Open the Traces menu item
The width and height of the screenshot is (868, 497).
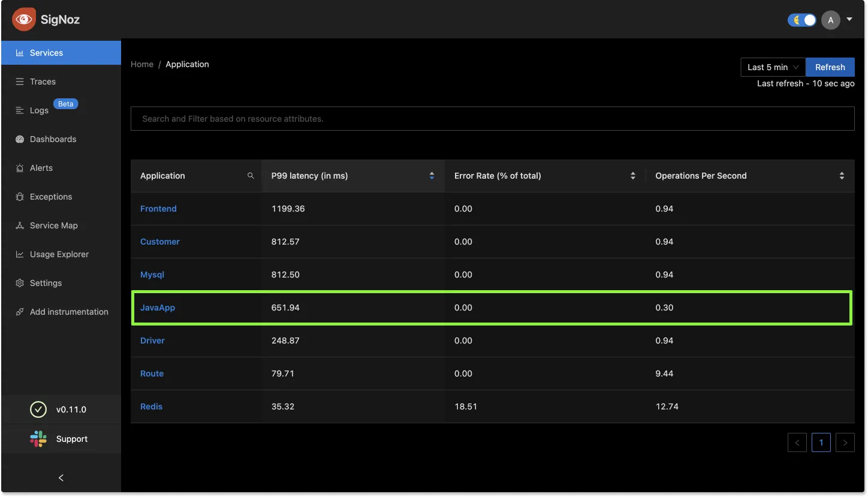point(61,82)
